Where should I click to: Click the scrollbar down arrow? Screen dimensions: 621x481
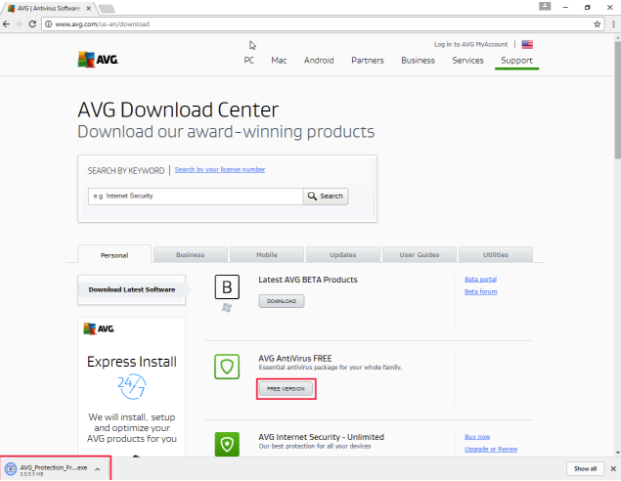[617, 452]
